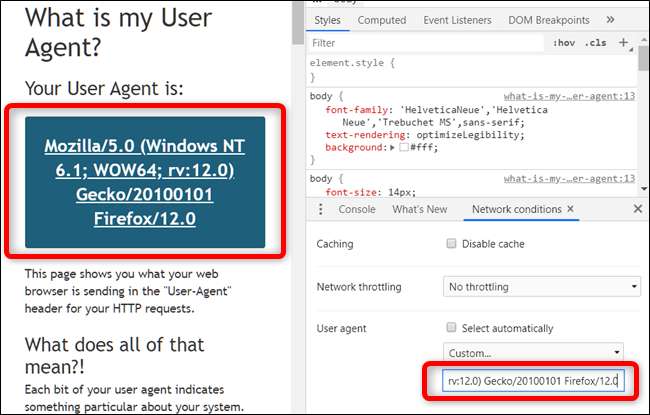The width and height of the screenshot is (650, 415).
Task: Close the DevTools drawer panel
Action: coord(638,209)
